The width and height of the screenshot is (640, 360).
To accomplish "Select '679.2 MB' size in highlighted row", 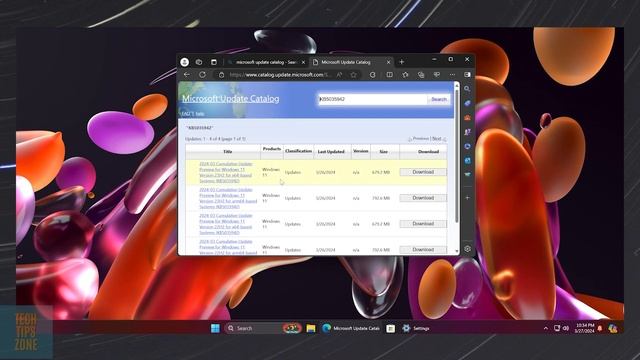I will (381, 172).
